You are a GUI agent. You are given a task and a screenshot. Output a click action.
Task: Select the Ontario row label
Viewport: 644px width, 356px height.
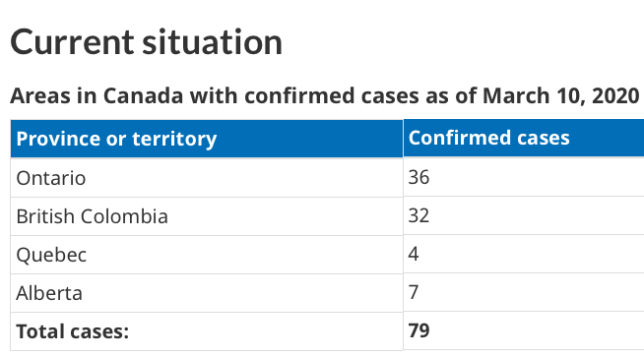pyautogui.click(x=51, y=178)
